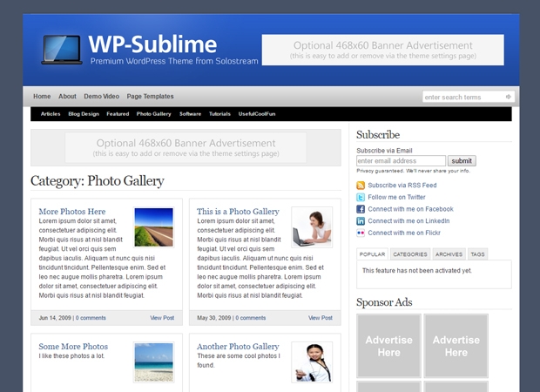Open the More Photos Here post title

[x=72, y=212]
